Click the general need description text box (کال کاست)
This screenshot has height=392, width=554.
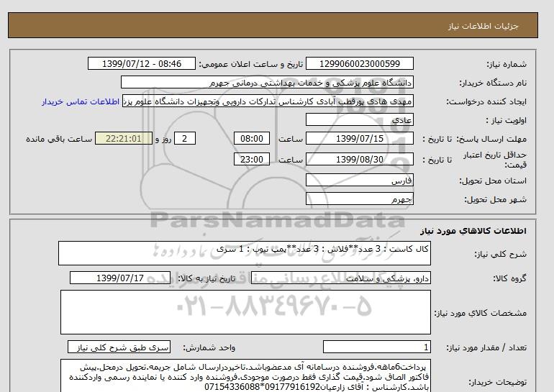tap(245, 253)
